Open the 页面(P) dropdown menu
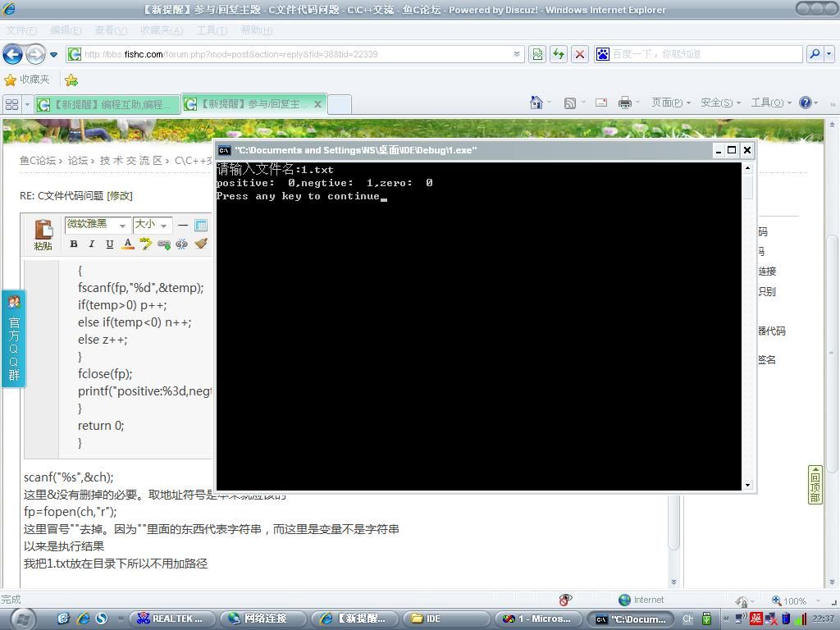This screenshot has width=840, height=630. tap(670, 103)
